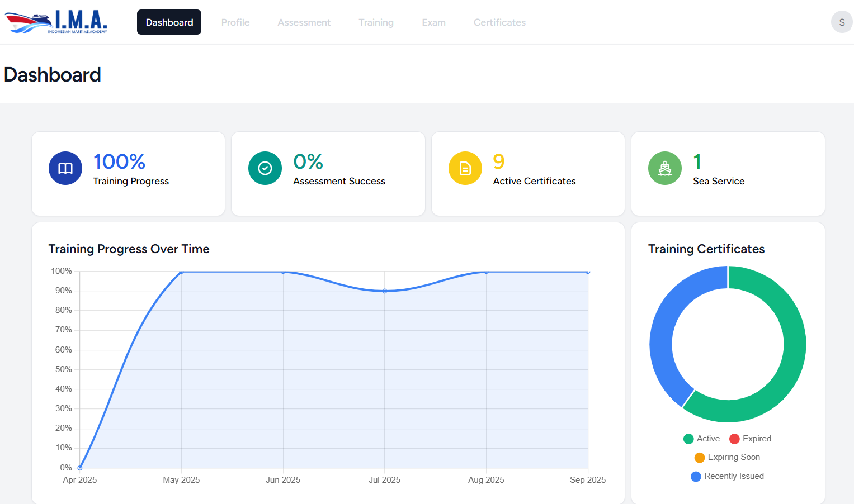Click the Active Certificates document icon
The width and height of the screenshot is (854, 504).
(x=465, y=168)
